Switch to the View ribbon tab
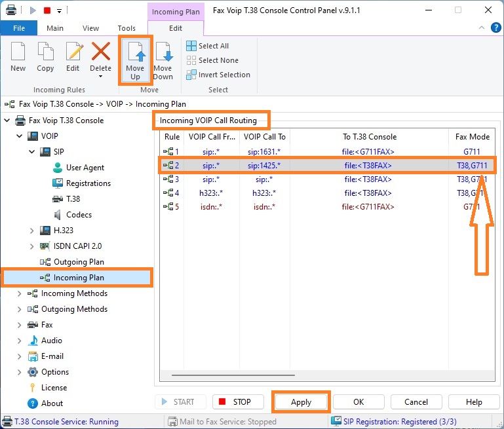Image resolution: width=504 pixels, height=429 pixels. pyautogui.click(x=90, y=28)
